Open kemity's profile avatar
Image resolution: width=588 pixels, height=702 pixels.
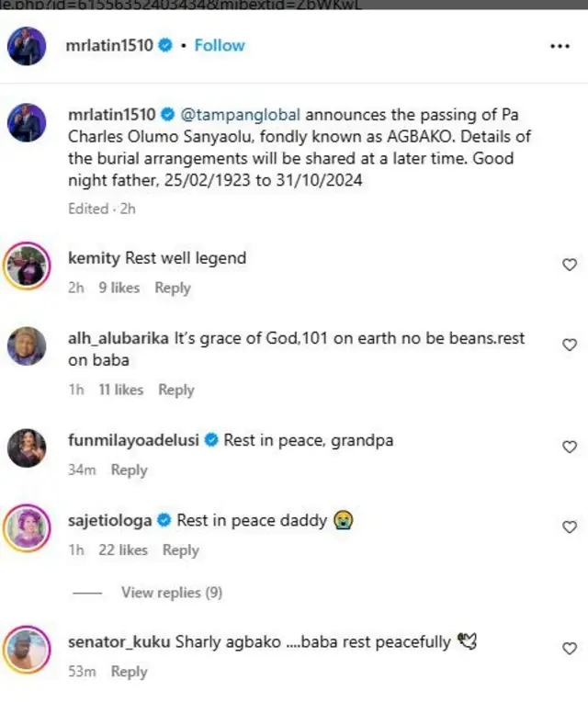(27, 268)
